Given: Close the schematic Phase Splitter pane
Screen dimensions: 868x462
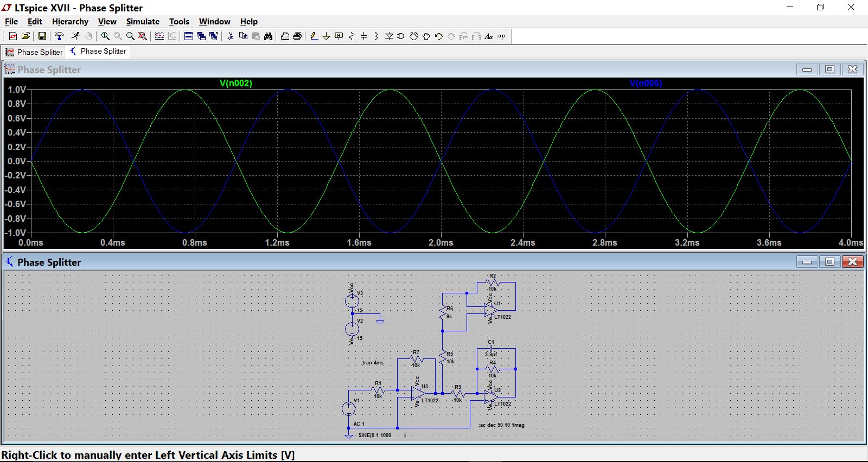Looking at the screenshot, I should 852,262.
